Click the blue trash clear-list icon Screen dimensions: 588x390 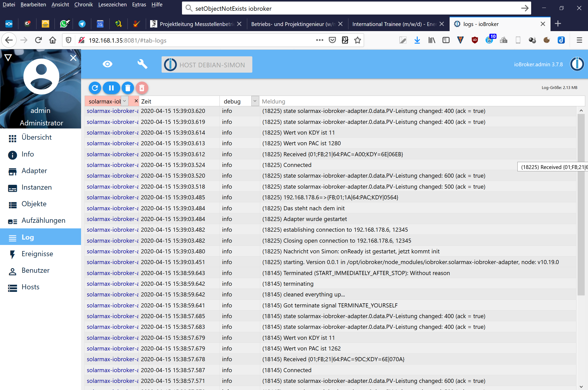pyautogui.click(x=128, y=88)
